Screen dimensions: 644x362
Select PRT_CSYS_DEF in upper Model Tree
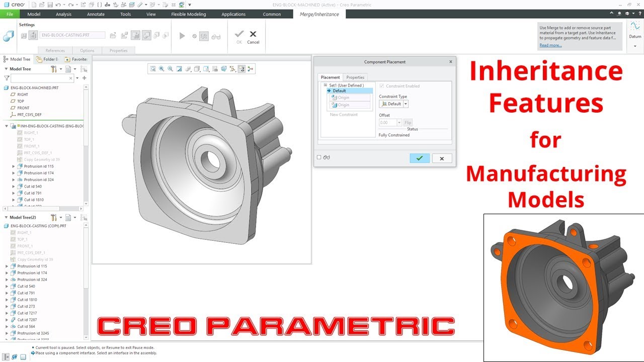pos(29,115)
